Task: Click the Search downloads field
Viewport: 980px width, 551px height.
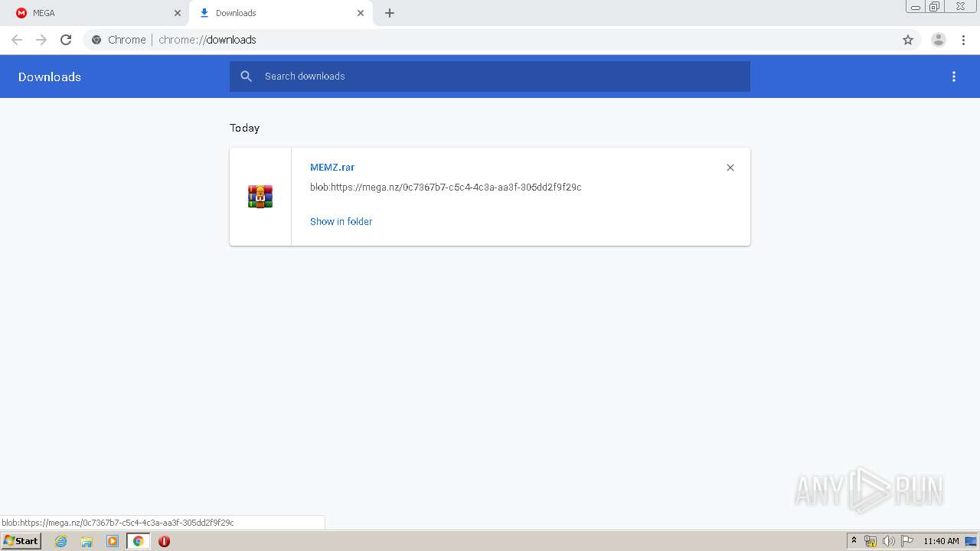Action: [x=490, y=77]
